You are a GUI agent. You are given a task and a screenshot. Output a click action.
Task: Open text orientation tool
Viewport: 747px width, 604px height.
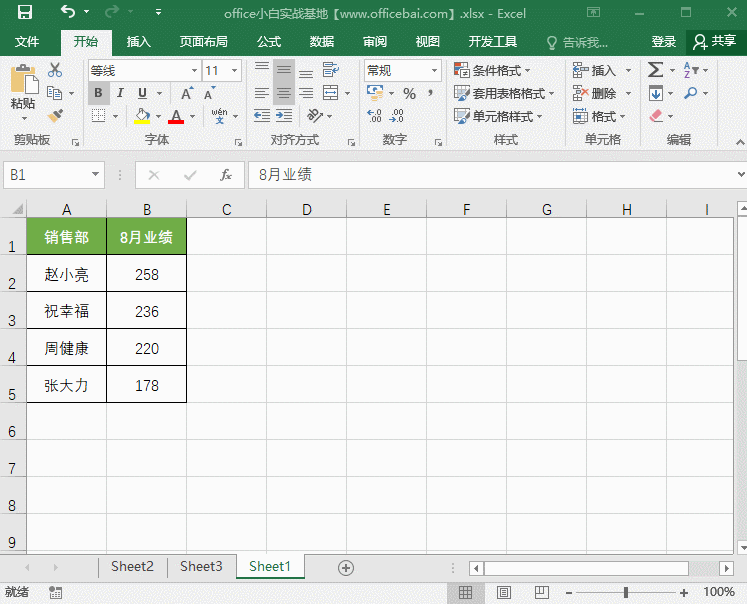(315, 116)
